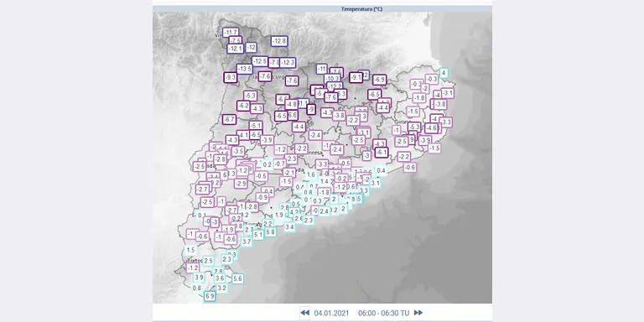Select the -4.8 station label
Image resolution: width=644 pixels, height=322 pixels.
(292, 104)
